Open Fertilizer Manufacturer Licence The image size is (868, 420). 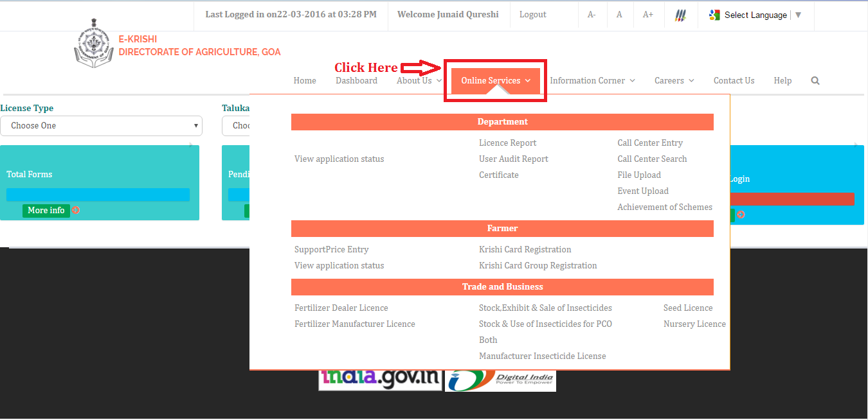[x=354, y=324]
